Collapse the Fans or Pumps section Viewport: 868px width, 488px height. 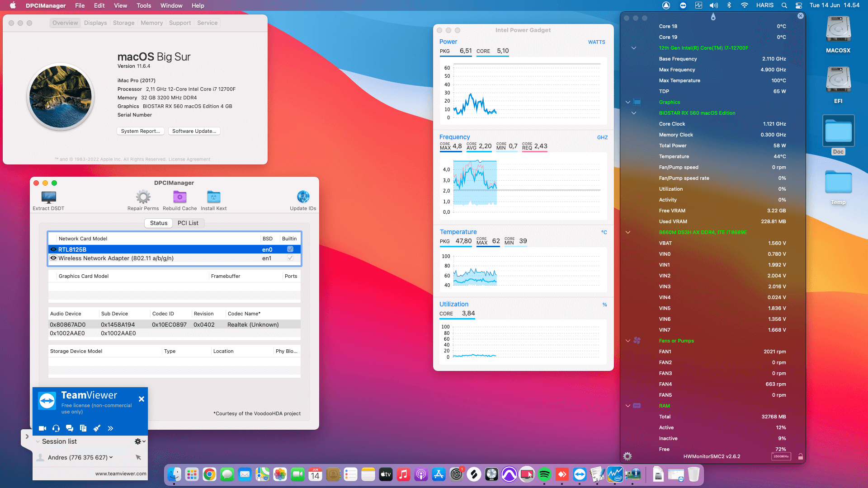pos(628,341)
